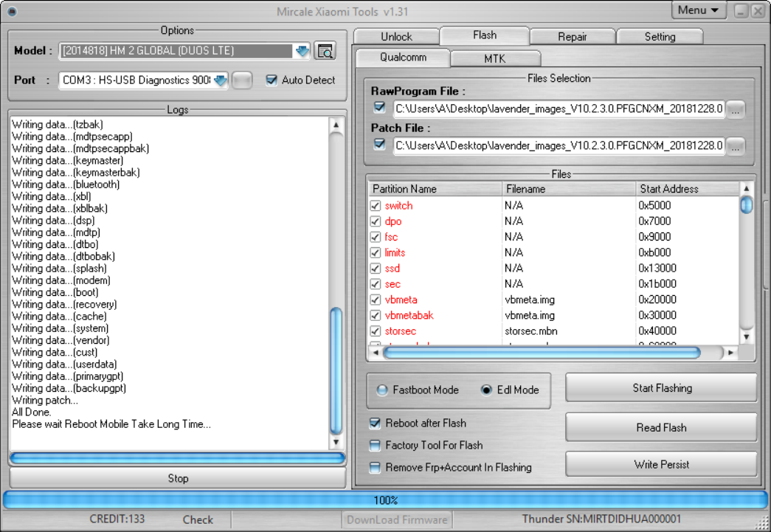Select the MTK sub-tab

(495, 59)
